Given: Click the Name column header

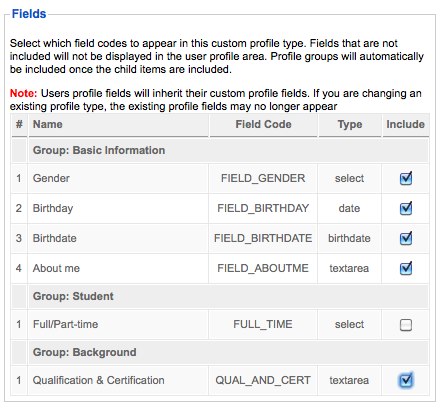Looking at the screenshot, I should (x=48, y=124).
